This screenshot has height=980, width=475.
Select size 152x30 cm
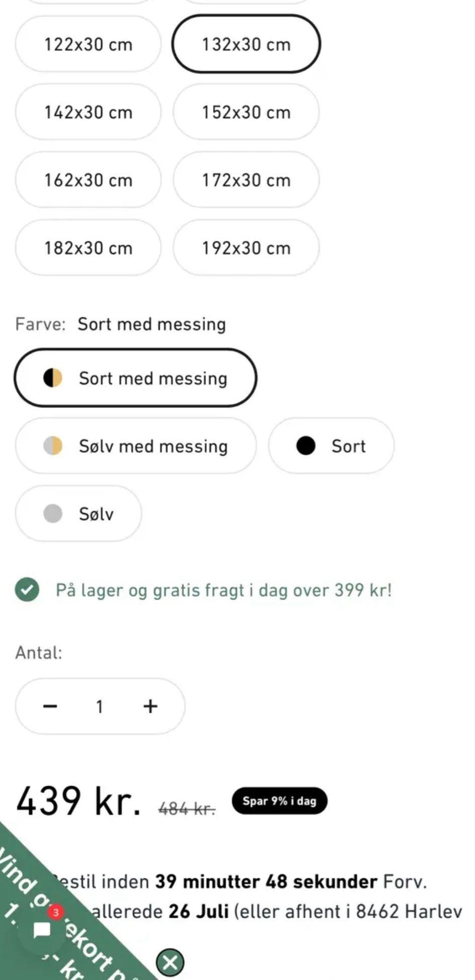pos(246,112)
